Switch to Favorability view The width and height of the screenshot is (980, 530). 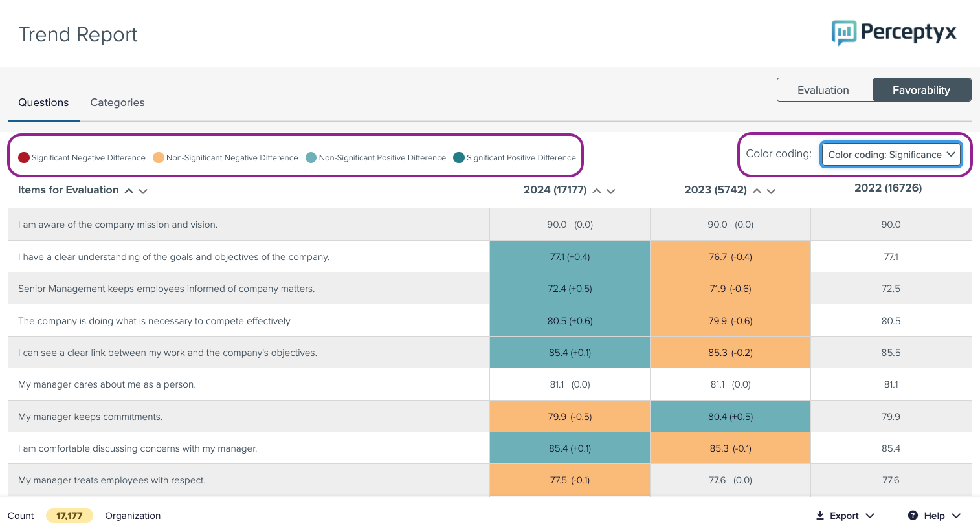click(922, 90)
